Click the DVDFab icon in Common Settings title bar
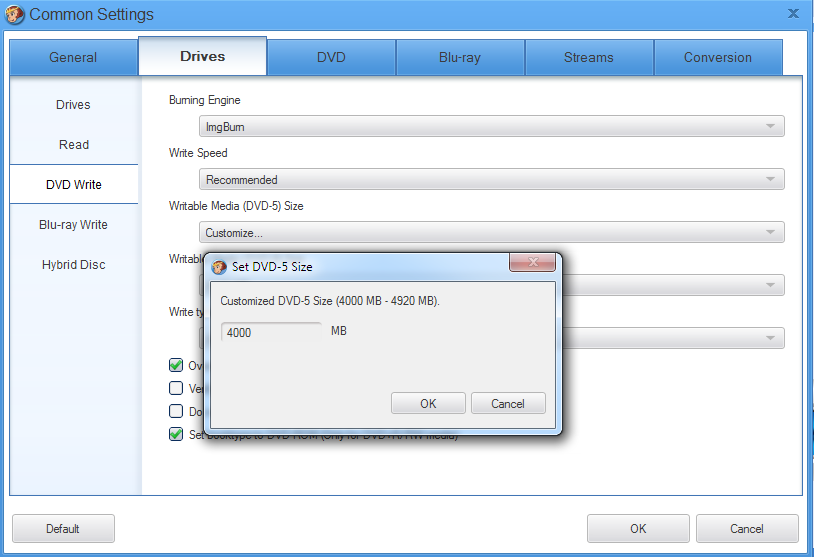The image size is (814, 557). [x=14, y=14]
